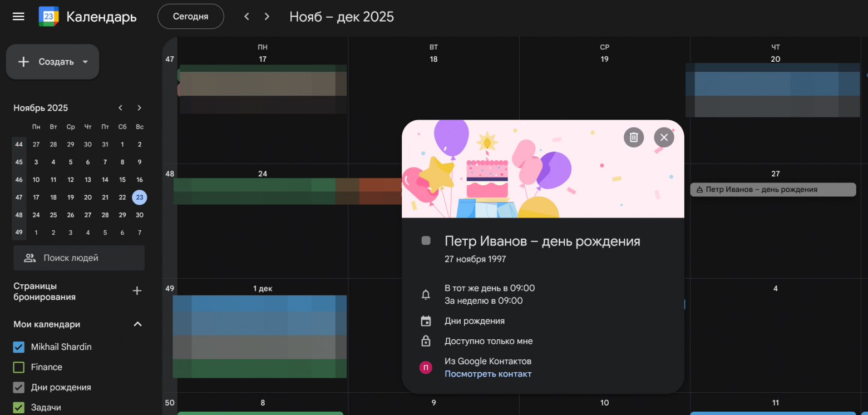
Task: Toggle the Дни рождения calendar checkbox
Action: click(19, 388)
